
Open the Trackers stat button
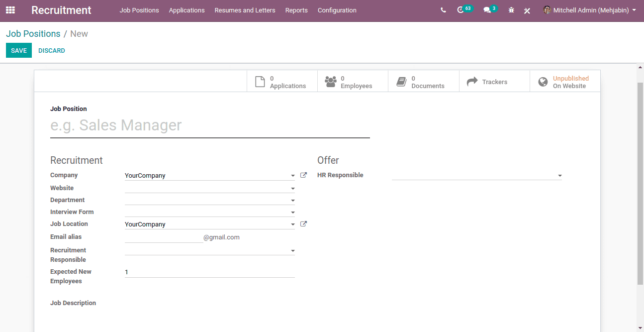coord(494,81)
